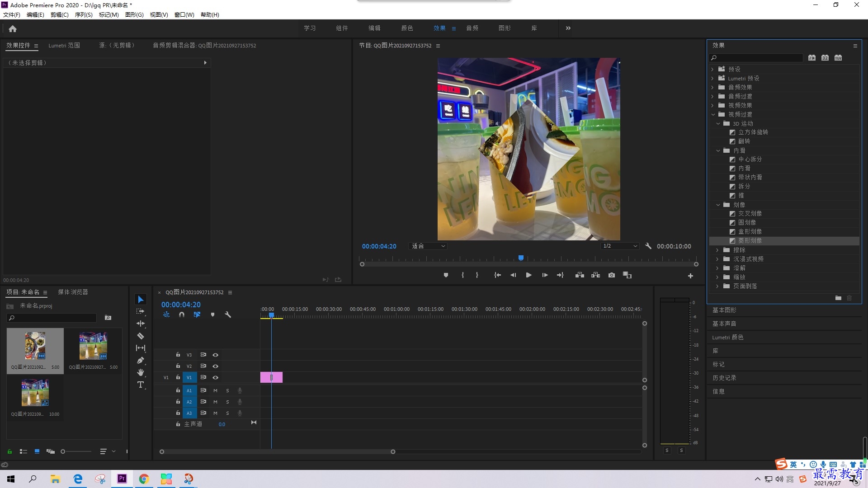The image size is (868, 488).
Task: Play the program monitor
Action: [528, 275]
